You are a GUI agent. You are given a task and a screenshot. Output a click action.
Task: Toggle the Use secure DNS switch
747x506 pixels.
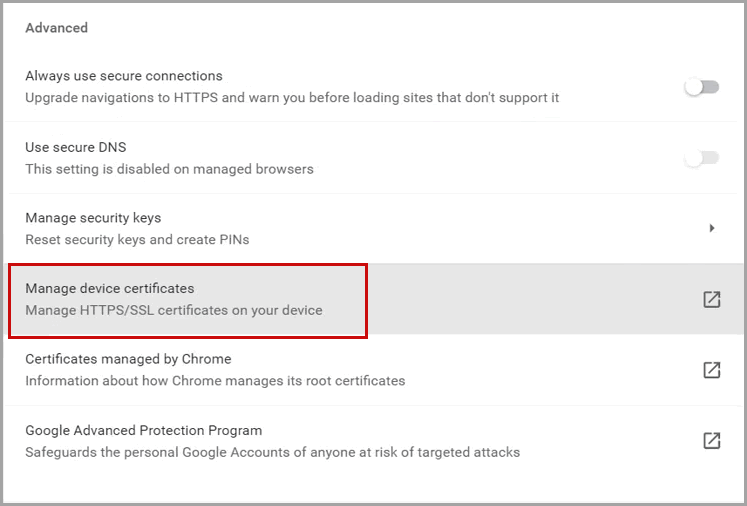pyautogui.click(x=702, y=158)
